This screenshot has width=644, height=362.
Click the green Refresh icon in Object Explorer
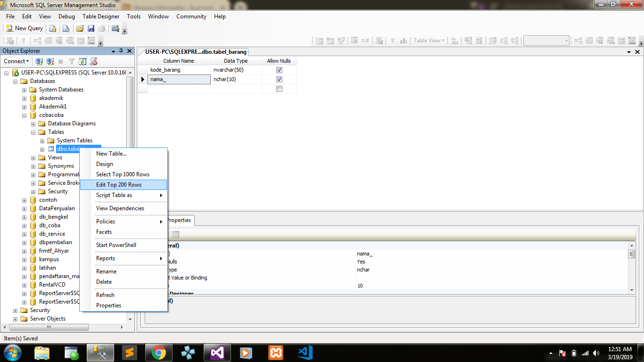tap(83, 61)
